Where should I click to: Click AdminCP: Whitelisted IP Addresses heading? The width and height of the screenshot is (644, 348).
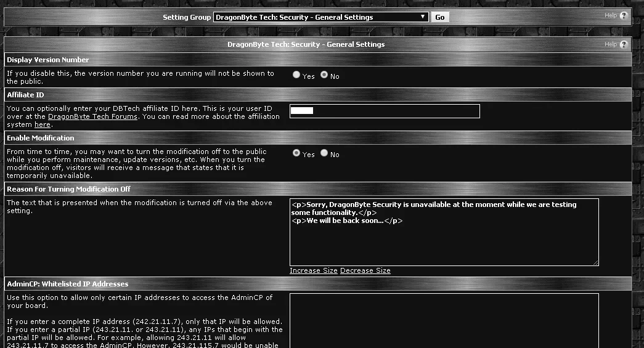point(67,284)
